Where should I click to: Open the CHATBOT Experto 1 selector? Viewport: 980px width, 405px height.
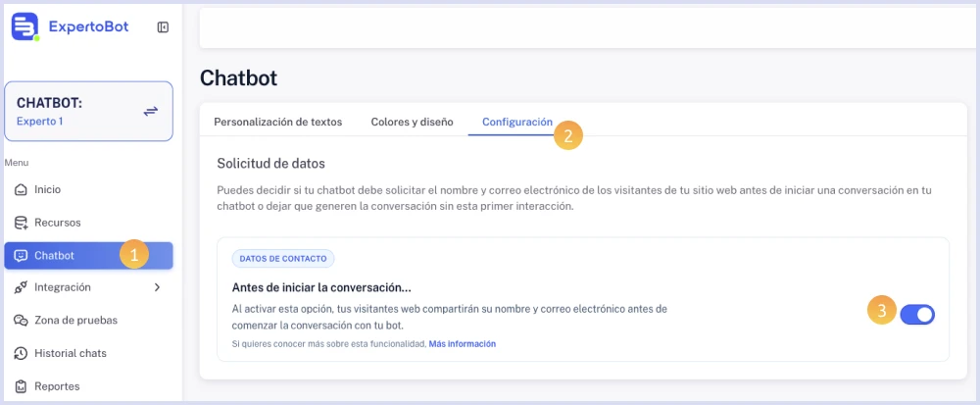click(x=89, y=111)
